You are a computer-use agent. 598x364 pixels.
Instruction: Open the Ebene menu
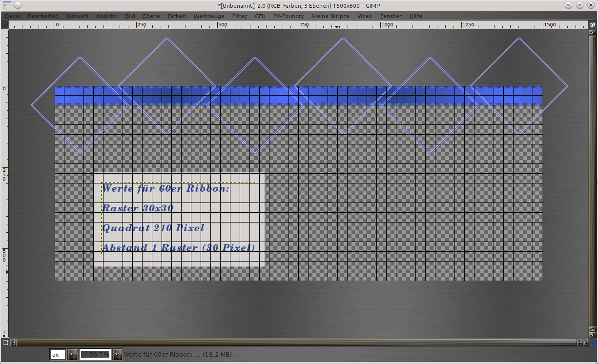151,16
